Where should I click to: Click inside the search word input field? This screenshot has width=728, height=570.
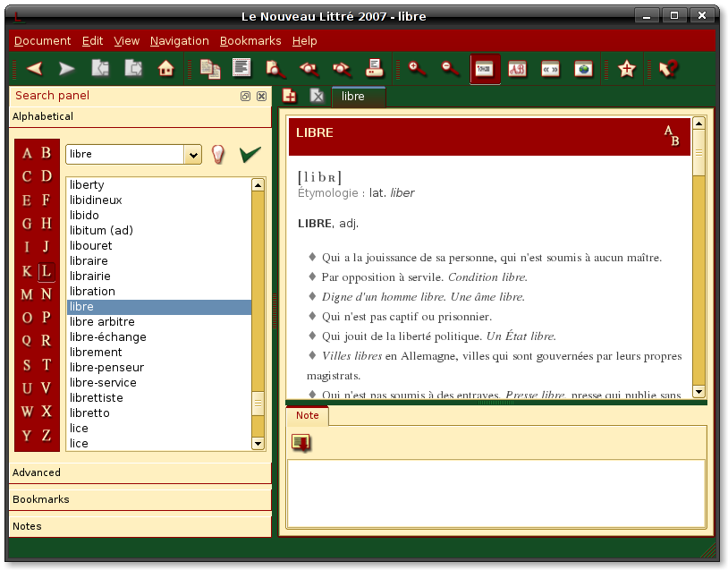(125, 155)
